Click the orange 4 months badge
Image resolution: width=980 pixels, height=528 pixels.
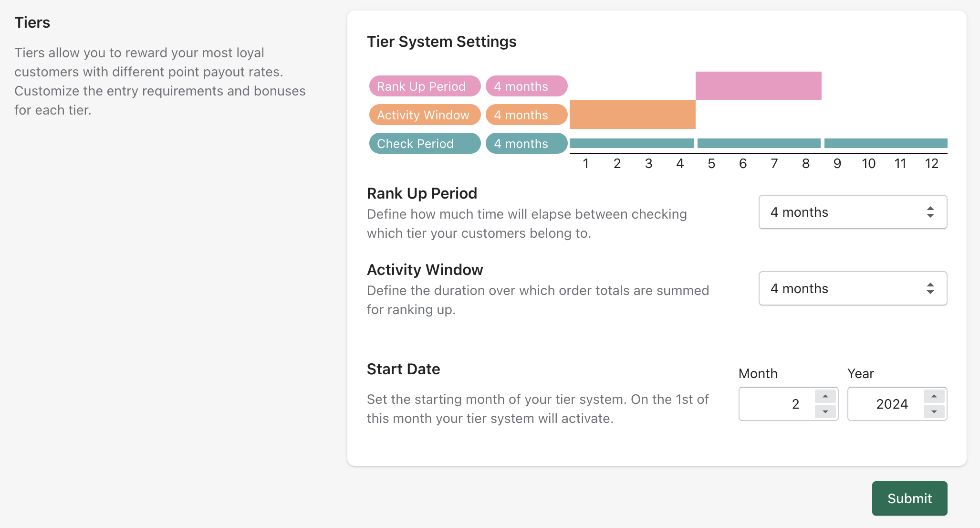pos(526,115)
